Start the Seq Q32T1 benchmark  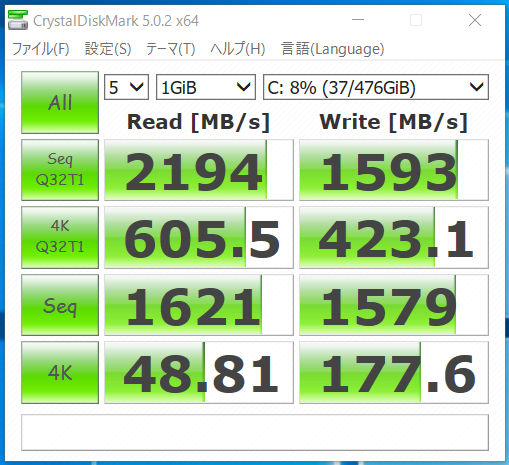[x=60, y=170]
